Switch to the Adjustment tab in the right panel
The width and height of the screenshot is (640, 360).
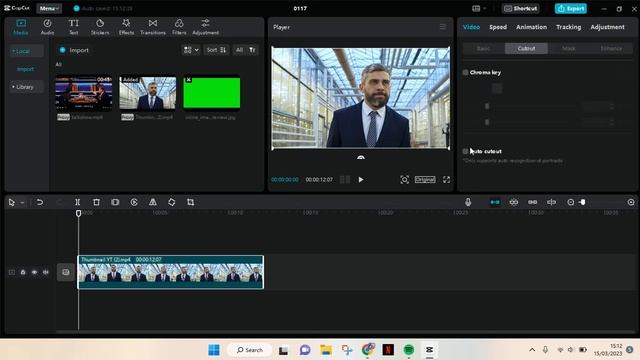[x=607, y=27]
